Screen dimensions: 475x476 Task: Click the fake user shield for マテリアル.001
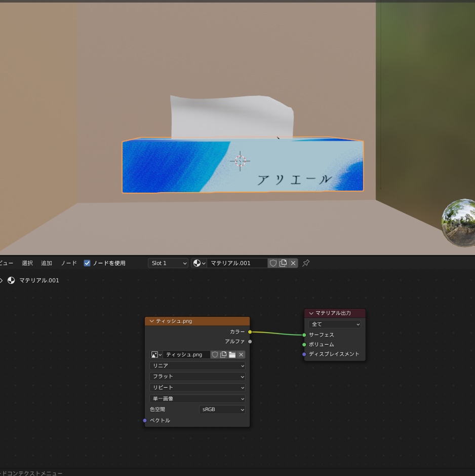coord(273,263)
